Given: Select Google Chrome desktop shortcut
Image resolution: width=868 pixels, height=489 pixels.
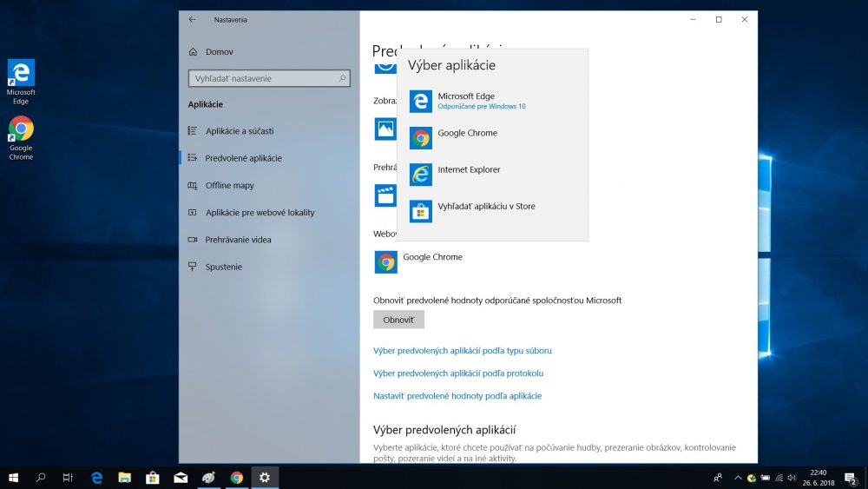Looking at the screenshot, I should pyautogui.click(x=21, y=138).
